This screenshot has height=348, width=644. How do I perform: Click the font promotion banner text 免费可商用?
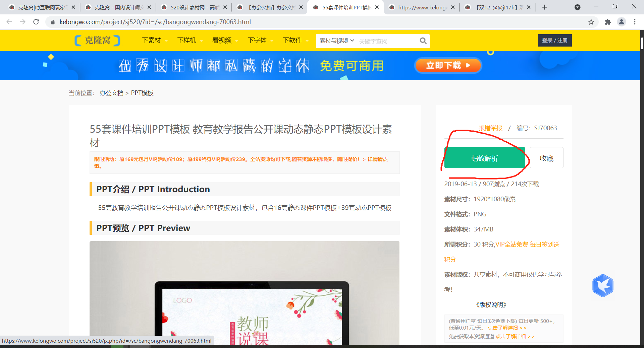(352, 66)
